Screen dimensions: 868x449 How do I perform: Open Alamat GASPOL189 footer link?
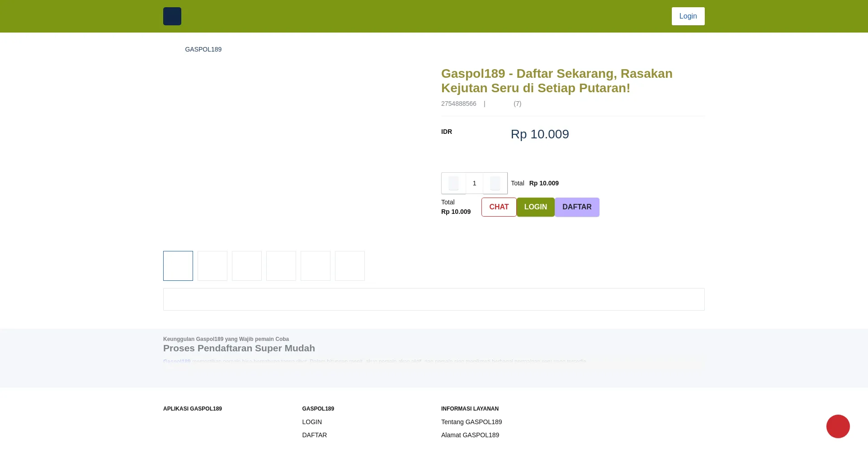[x=470, y=435]
